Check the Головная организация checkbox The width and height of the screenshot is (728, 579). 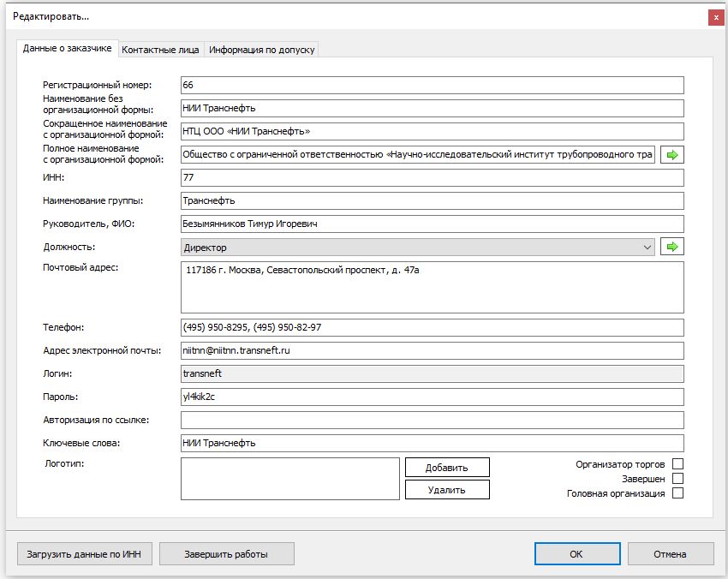(677, 492)
